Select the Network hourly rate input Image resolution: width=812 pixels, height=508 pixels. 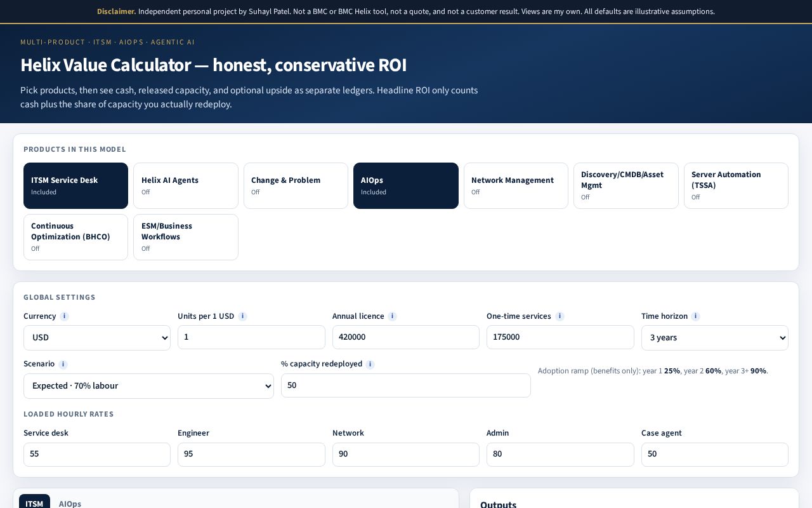[406, 455]
